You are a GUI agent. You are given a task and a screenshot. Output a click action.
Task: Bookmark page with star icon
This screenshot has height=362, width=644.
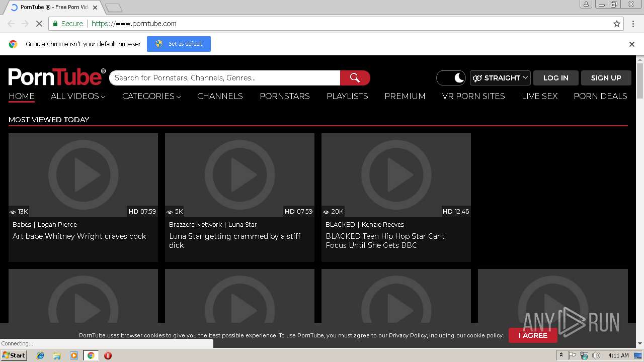(617, 24)
